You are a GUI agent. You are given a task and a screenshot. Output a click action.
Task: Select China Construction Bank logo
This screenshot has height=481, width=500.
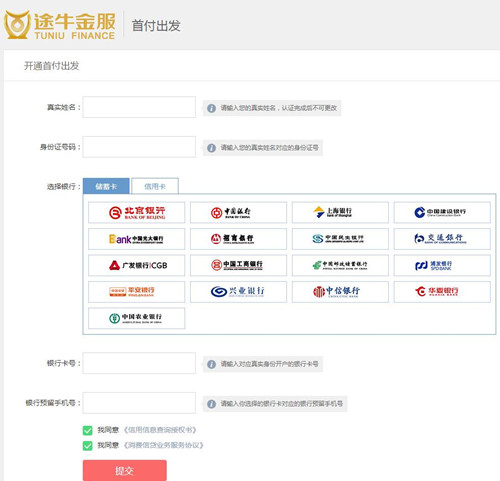442,212
